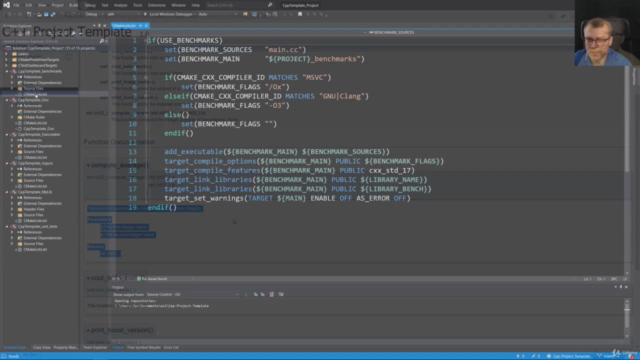
Task: Collapse the CppTemplate_Executable project
Action: coord(7,134)
